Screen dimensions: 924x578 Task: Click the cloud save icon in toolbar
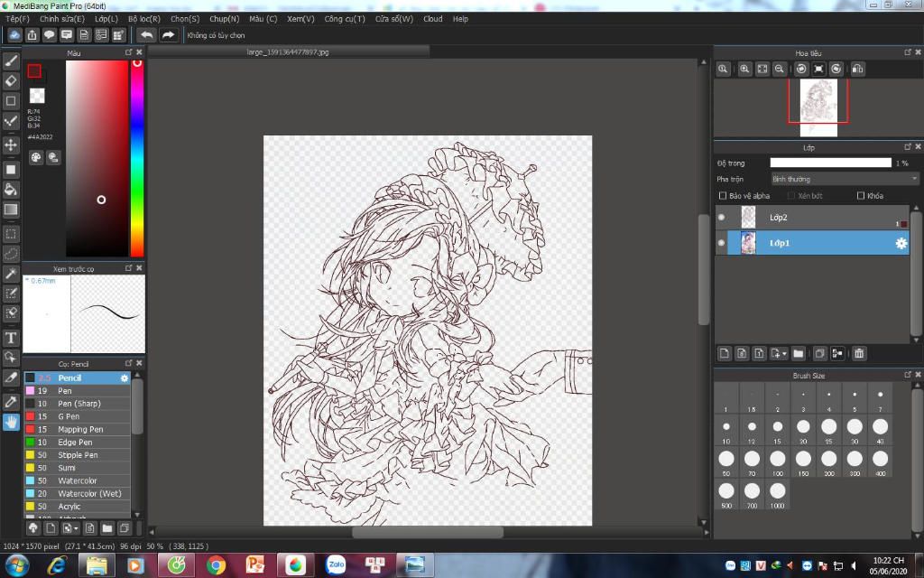[14, 35]
